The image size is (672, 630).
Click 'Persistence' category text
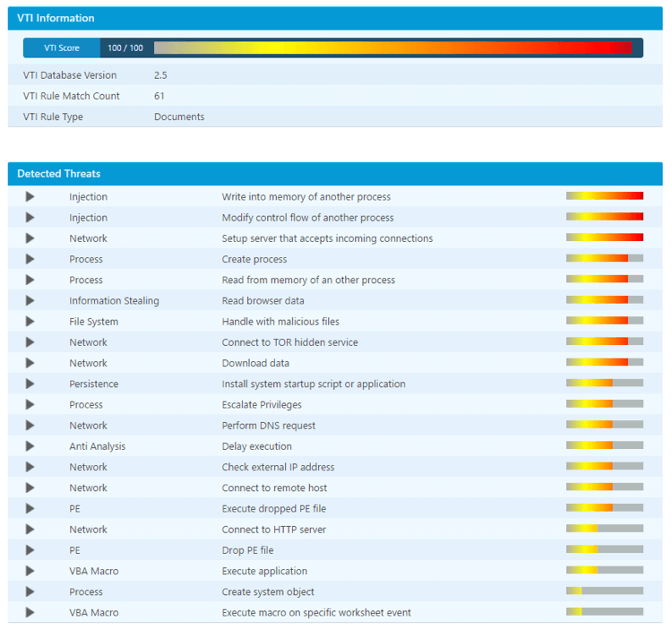pyautogui.click(x=94, y=384)
